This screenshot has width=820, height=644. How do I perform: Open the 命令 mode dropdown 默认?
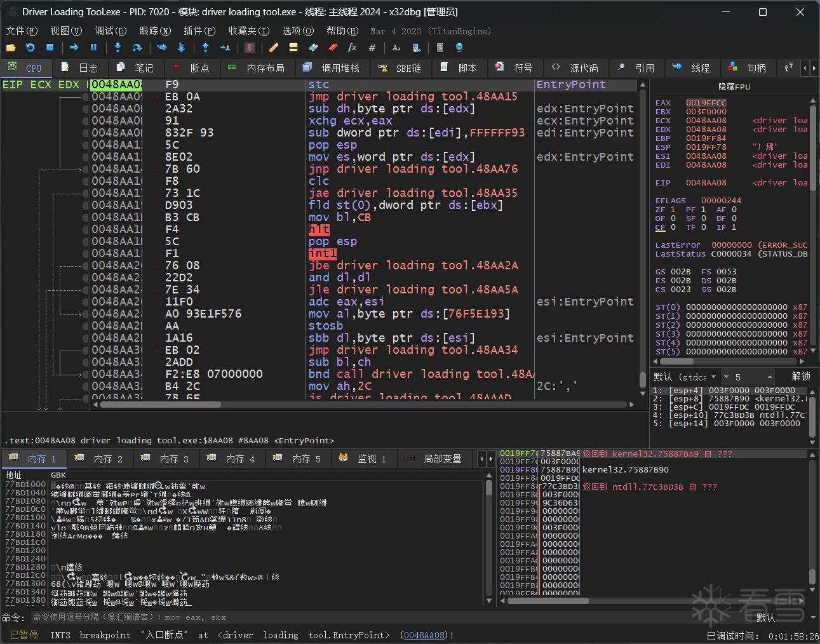tap(784, 617)
